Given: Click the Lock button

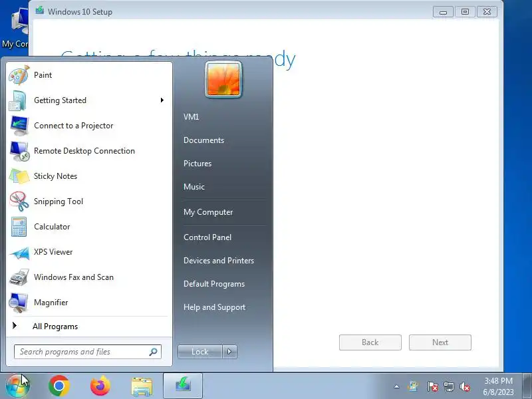Looking at the screenshot, I should pyautogui.click(x=200, y=352).
